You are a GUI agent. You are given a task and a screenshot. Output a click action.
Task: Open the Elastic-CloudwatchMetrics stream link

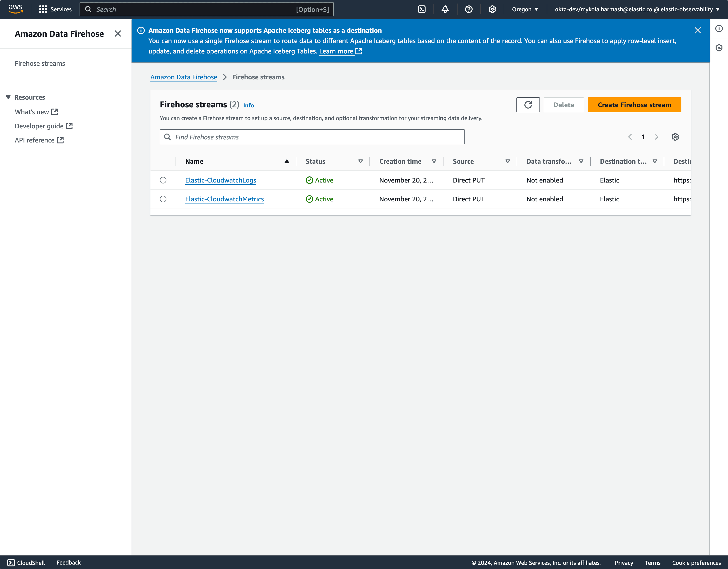click(x=224, y=199)
